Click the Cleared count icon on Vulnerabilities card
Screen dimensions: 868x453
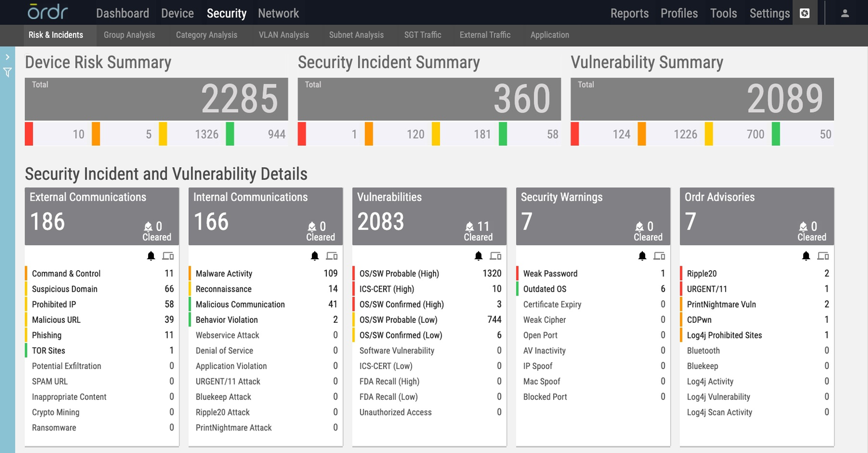tap(469, 227)
